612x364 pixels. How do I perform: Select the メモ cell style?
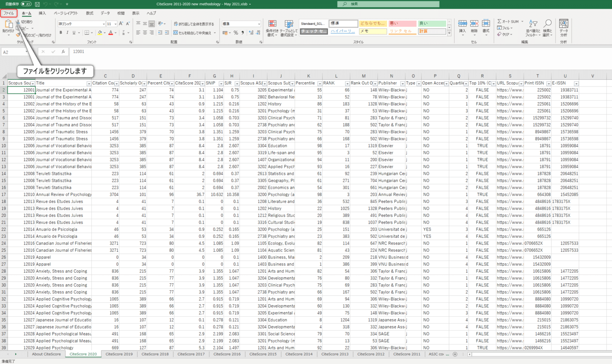click(372, 31)
